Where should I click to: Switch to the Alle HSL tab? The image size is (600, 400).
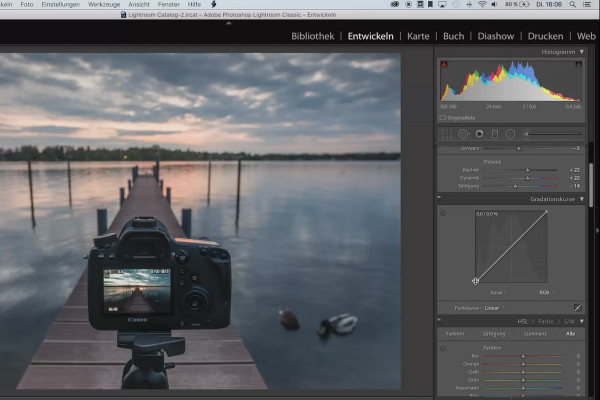pyautogui.click(x=571, y=334)
